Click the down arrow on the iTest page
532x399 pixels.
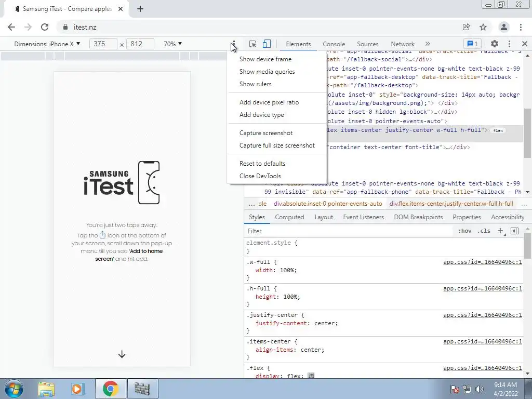(x=122, y=354)
